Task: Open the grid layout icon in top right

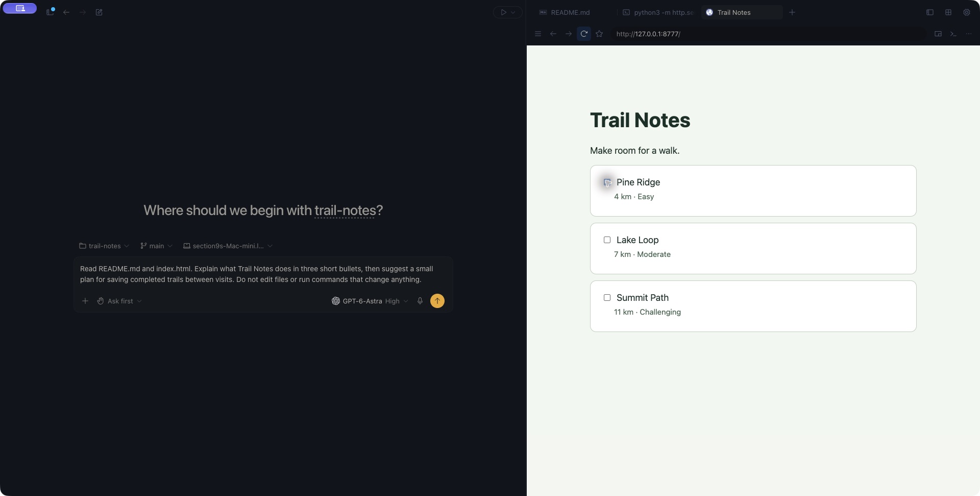Action: coord(948,12)
